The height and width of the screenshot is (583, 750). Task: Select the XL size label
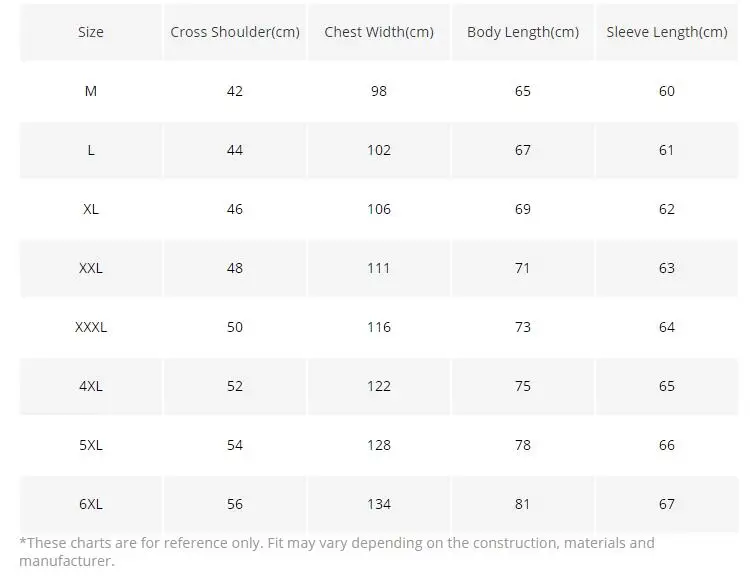click(91, 209)
